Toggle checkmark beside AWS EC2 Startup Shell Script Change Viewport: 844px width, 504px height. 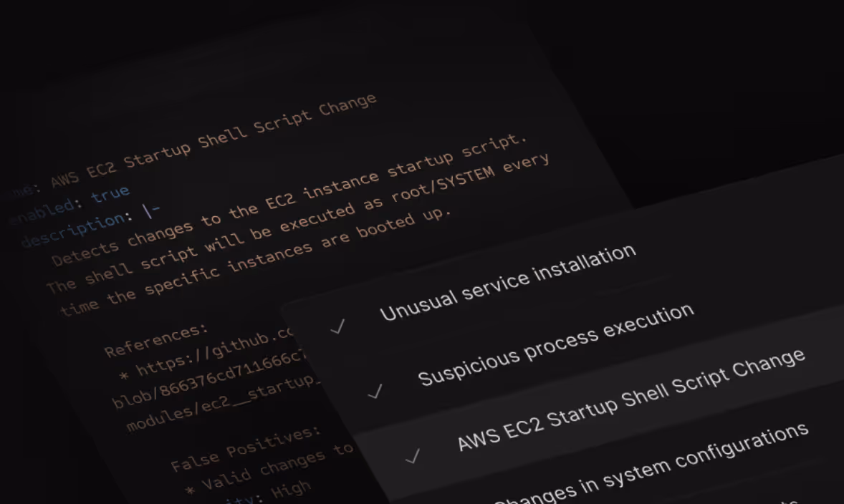point(412,457)
